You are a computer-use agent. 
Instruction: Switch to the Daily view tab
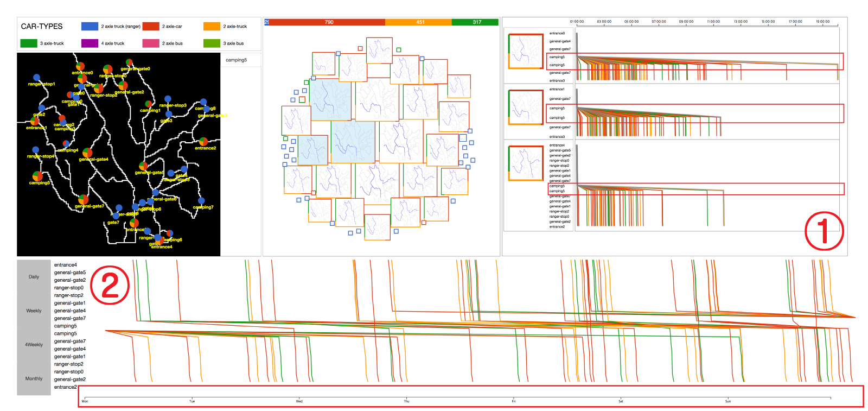tap(34, 277)
